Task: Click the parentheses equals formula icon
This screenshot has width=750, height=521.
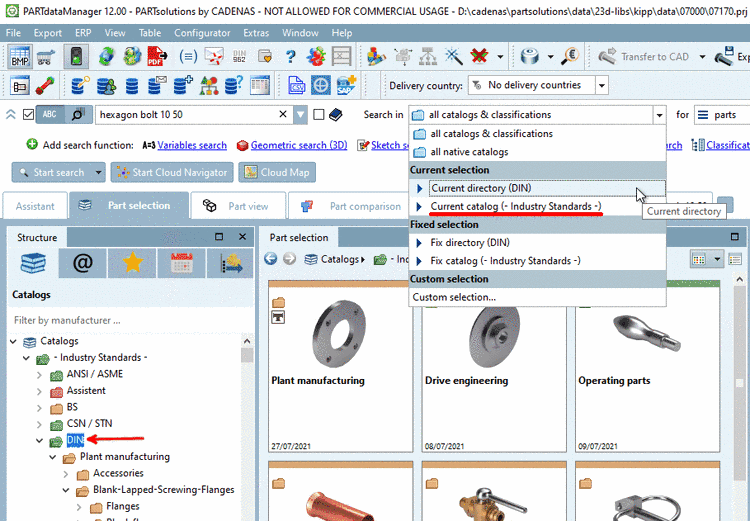Action: coord(188,56)
